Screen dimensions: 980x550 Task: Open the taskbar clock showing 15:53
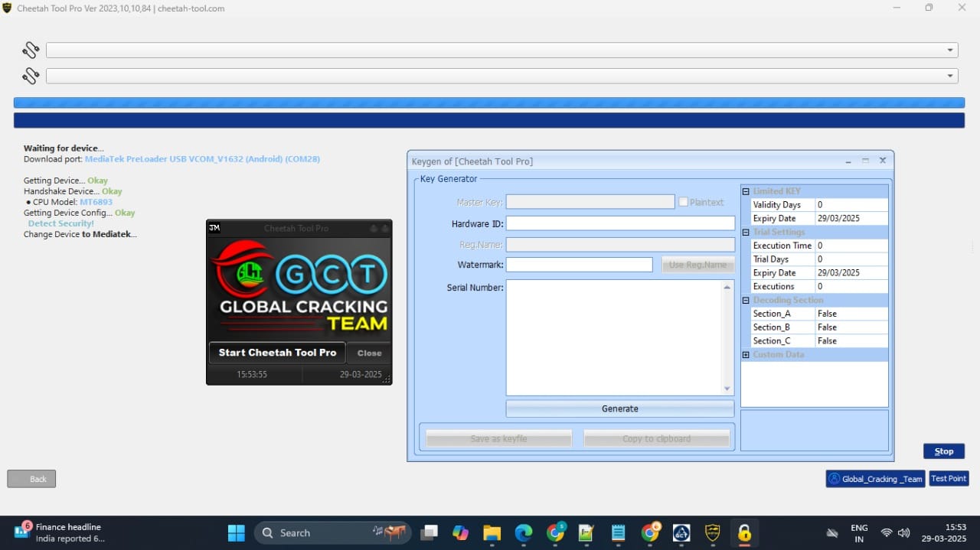[943, 533]
